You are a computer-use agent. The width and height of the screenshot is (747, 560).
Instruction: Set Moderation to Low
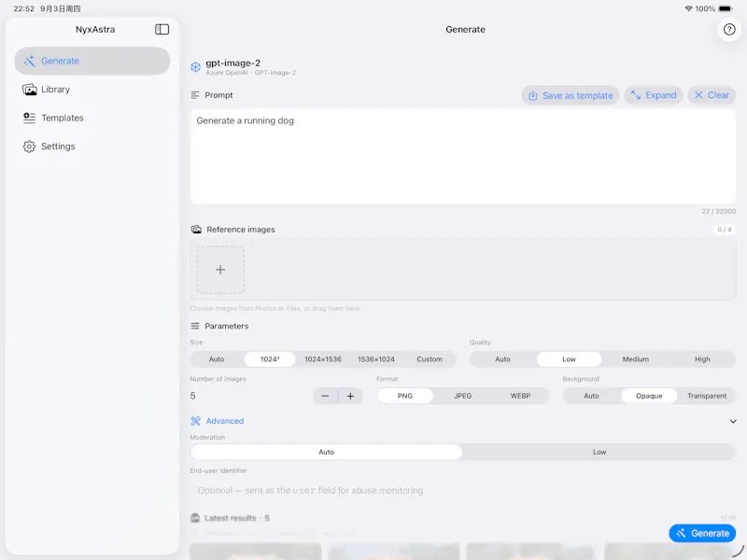pos(599,453)
